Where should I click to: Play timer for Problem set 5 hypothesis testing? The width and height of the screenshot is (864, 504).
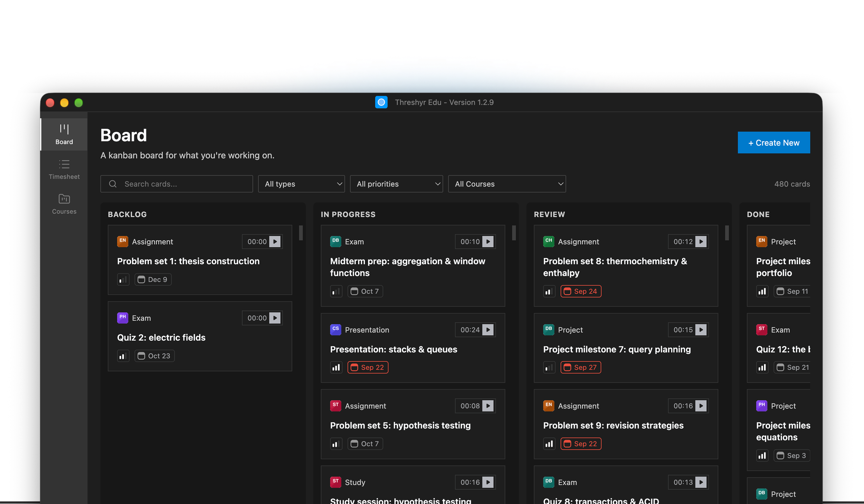pyautogui.click(x=488, y=406)
